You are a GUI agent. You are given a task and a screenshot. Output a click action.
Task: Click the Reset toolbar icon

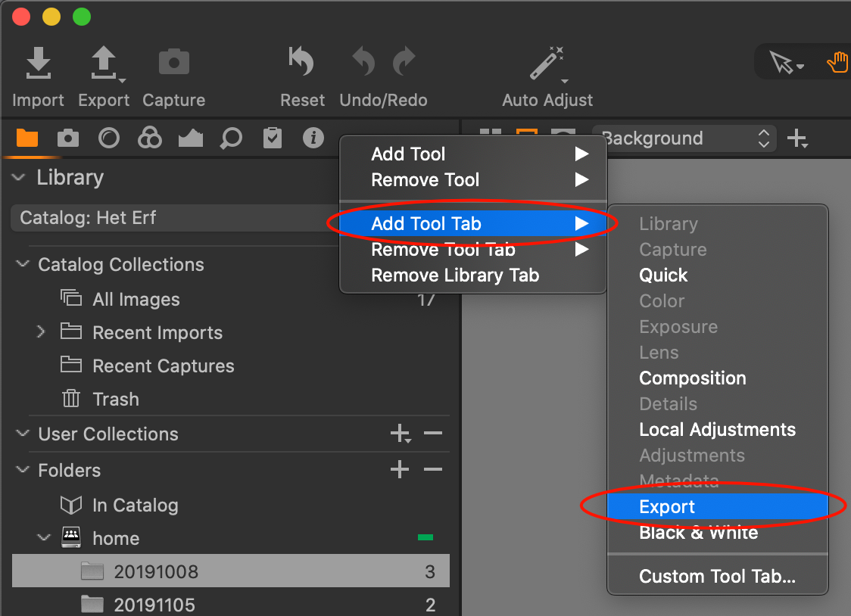click(x=302, y=61)
